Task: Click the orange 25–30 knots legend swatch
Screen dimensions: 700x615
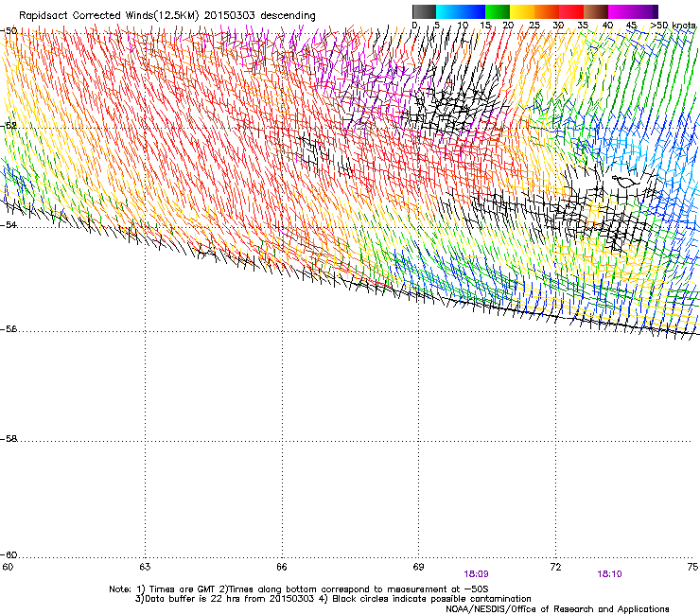Action: point(547,11)
